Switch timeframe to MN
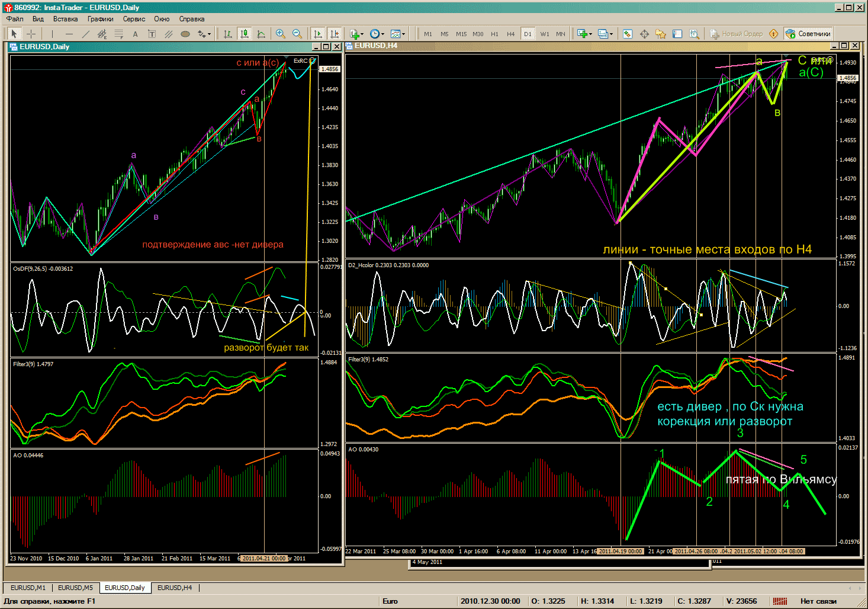The width and height of the screenshot is (868, 609). tap(561, 34)
